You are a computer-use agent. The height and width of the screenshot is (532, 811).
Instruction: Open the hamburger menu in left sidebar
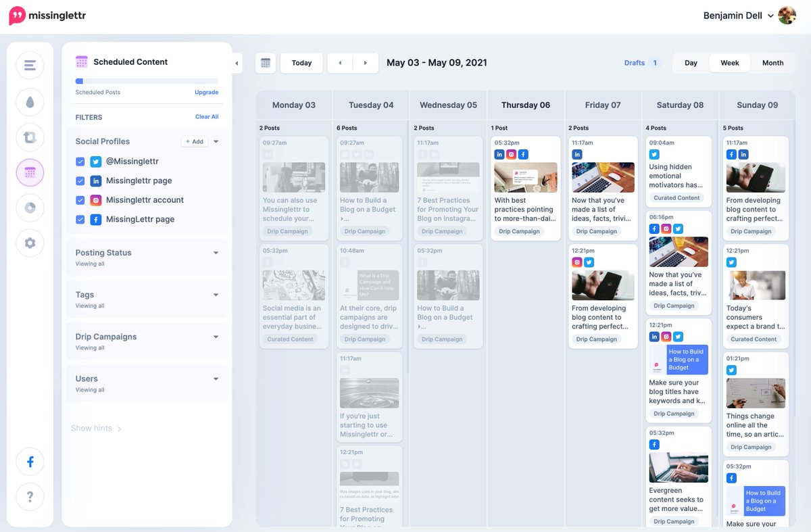(30, 66)
